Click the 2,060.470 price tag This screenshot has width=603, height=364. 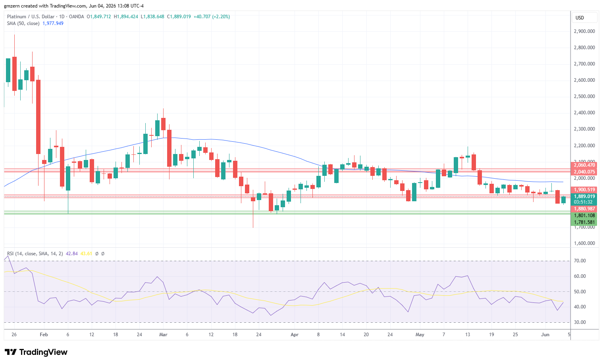click(x=584, y=165)
